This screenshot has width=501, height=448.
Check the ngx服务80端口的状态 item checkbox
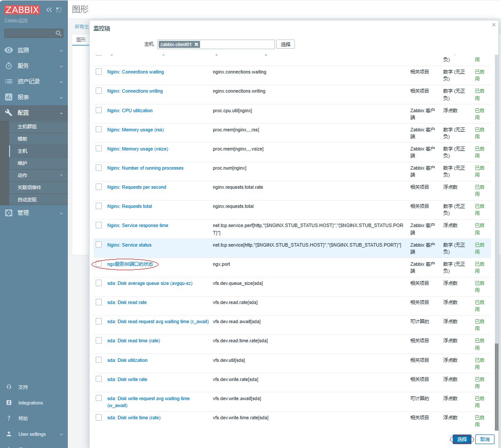click(x=99, y=264)
